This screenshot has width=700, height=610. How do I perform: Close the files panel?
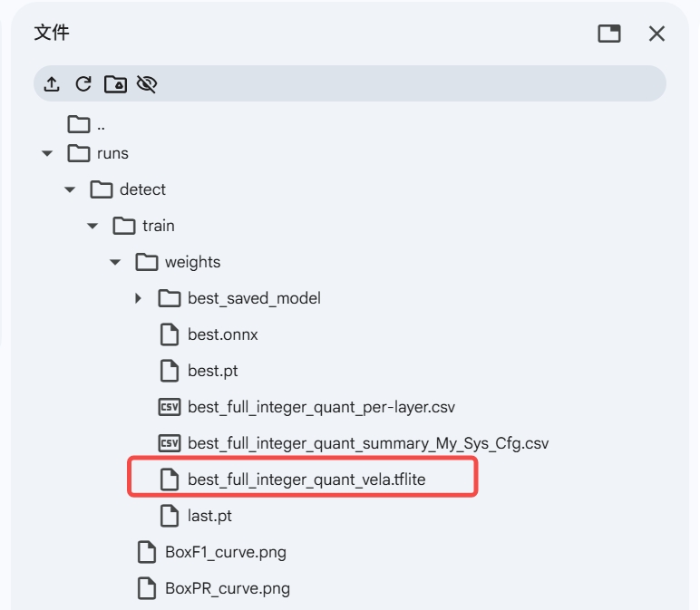[656, 34]
